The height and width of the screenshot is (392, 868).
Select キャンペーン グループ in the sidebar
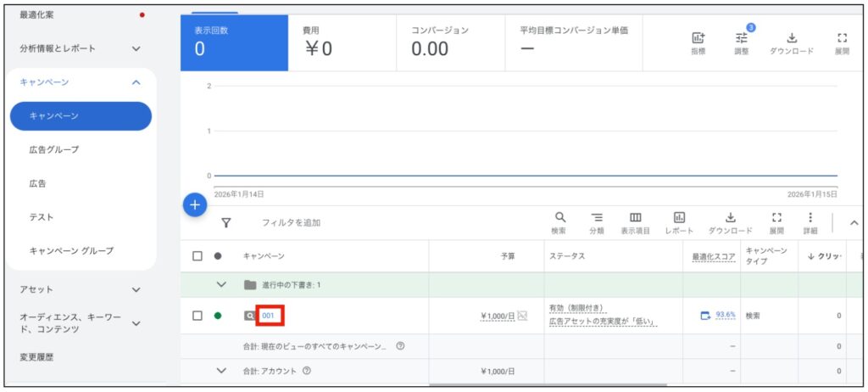(71, 251)
